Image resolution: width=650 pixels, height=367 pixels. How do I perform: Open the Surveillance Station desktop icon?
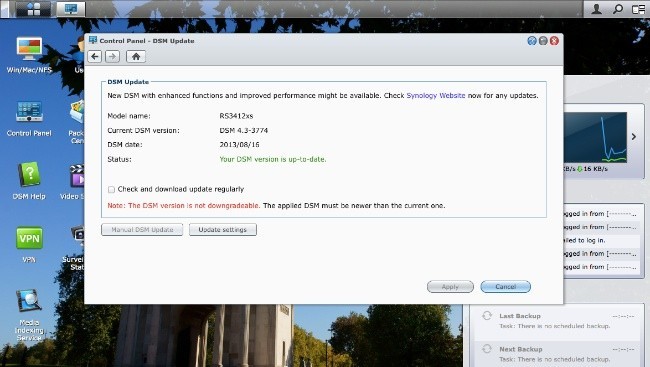(x=74, y=248)
